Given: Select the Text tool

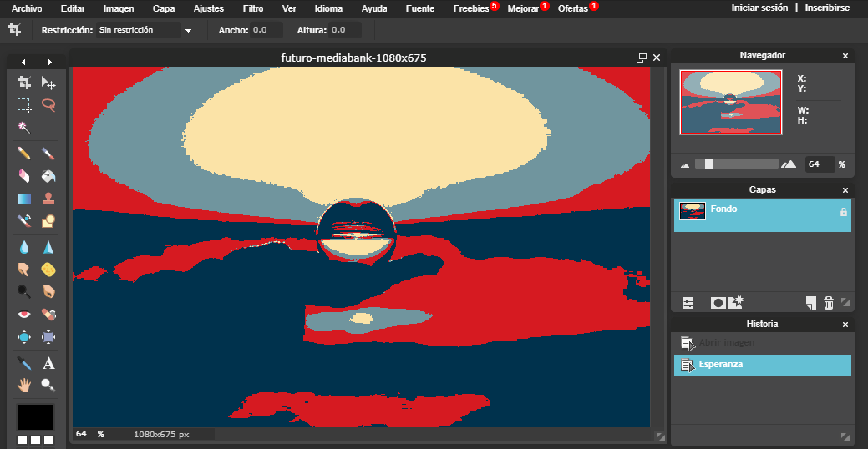Looking at the screenshot, I should click(x=48, y=363).
